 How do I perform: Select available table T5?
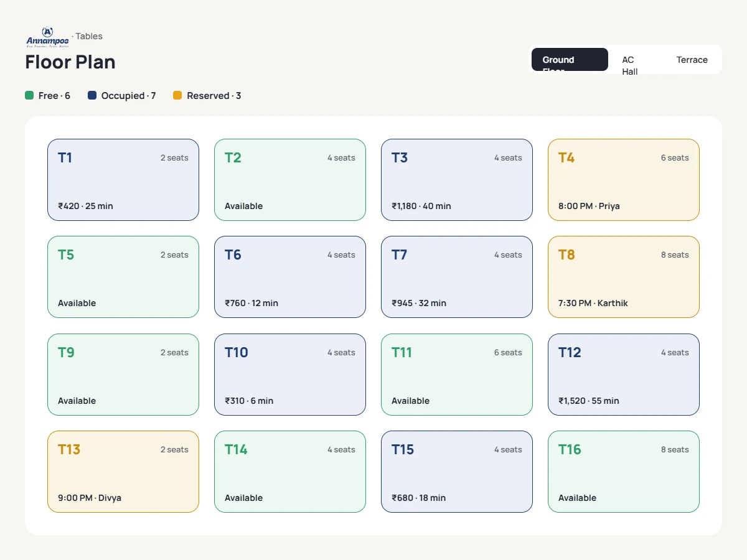pos(123,277)
